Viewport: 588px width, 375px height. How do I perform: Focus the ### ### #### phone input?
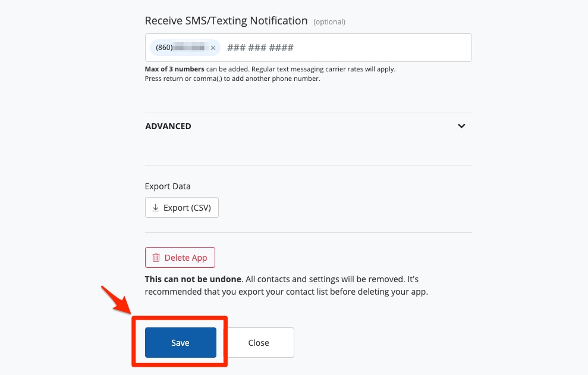pos(345,48)
